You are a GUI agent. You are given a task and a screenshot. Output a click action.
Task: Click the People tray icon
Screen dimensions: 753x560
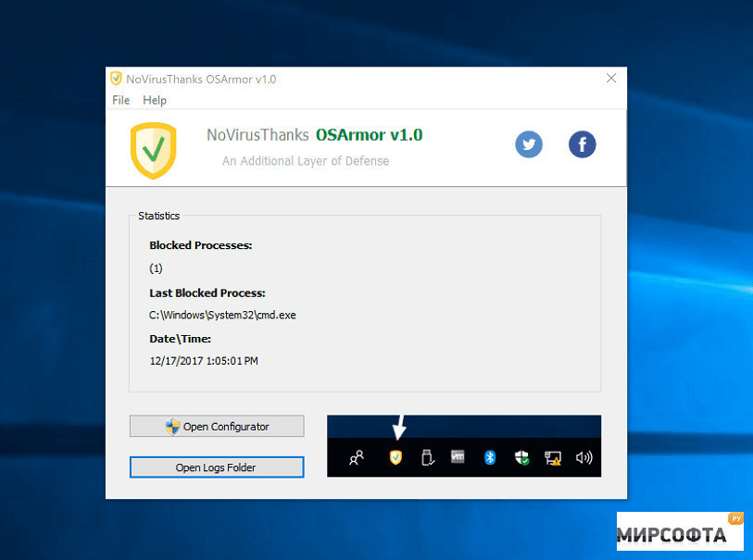click(x=357, y=457)
